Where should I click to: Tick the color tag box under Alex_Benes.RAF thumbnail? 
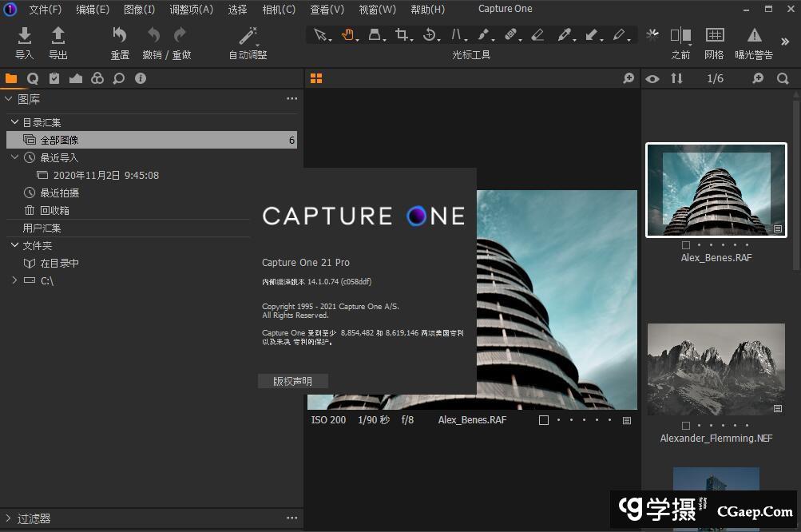coord(686,245)
